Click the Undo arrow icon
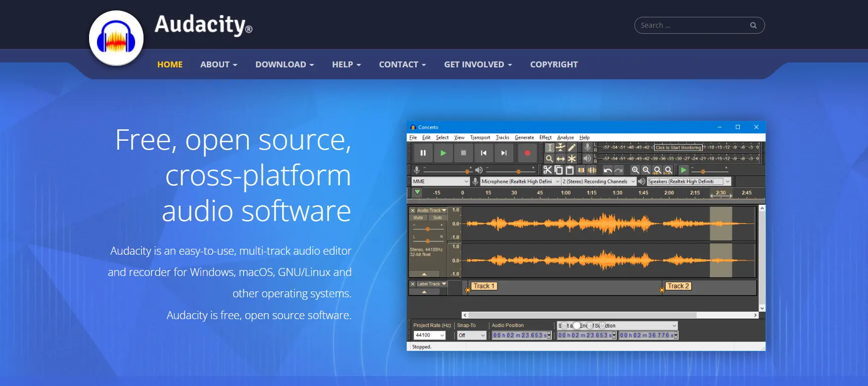The height and width of the screenshot is (386, 868). pos(608,170)
